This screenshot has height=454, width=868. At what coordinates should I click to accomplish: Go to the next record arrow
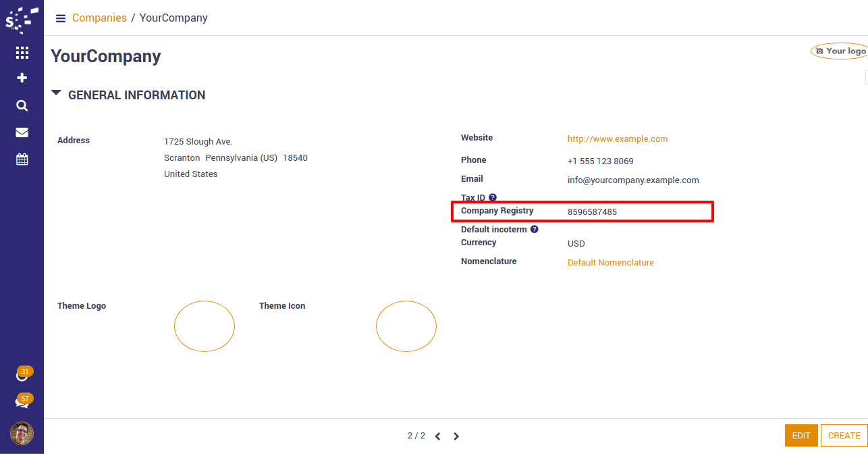tap(456, 436)
